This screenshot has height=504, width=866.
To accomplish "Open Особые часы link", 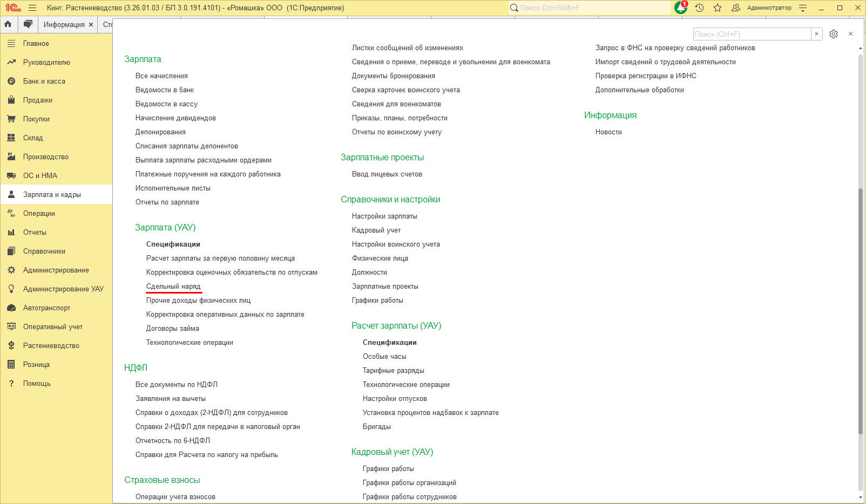I will [384, 357].
